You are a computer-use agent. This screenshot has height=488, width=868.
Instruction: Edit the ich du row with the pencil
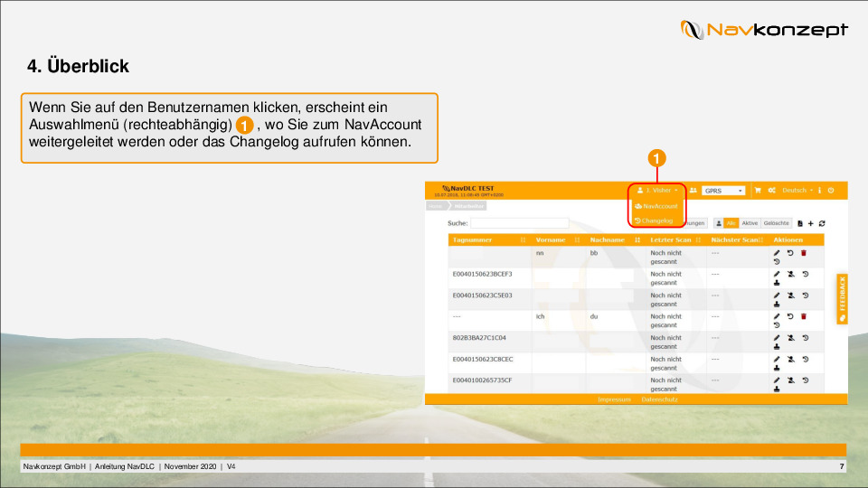point(777,317)
